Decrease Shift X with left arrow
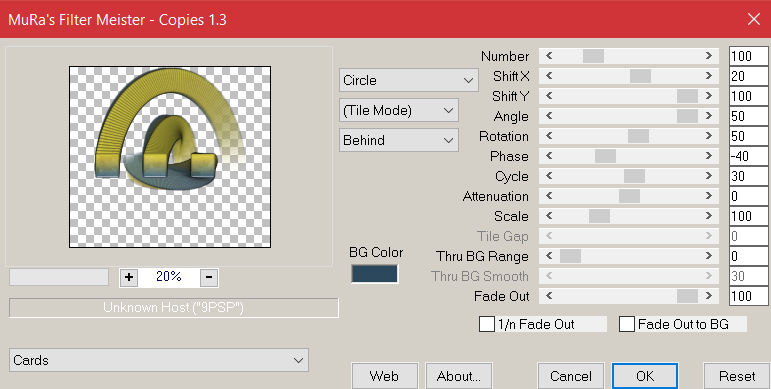771x389 pixels. pyautogui.click(x=549, y=76)
